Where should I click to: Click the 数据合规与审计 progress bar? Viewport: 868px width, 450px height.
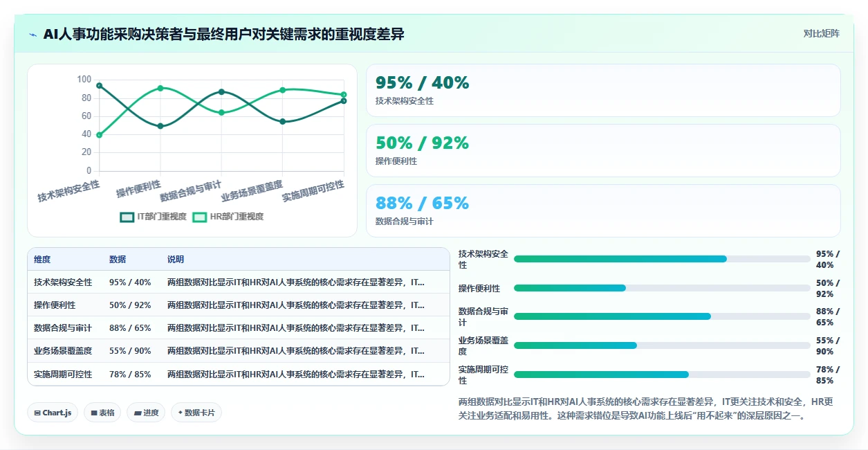pos(662,316)
